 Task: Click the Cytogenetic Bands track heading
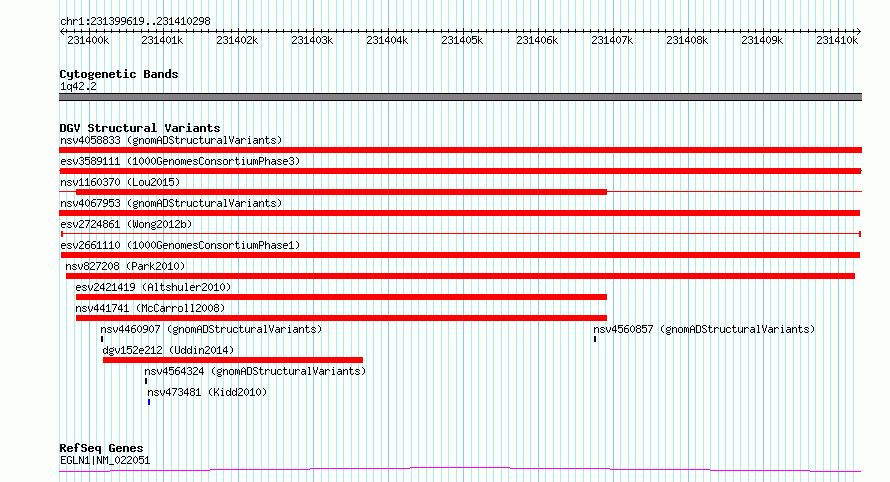pyautogui.click(x=119, y=74)
